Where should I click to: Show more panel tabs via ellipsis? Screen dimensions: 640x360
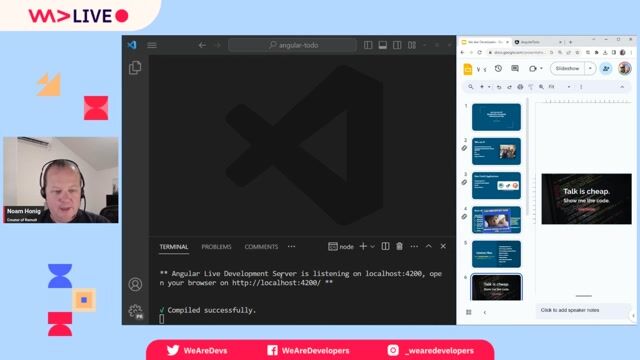[291, 247]
